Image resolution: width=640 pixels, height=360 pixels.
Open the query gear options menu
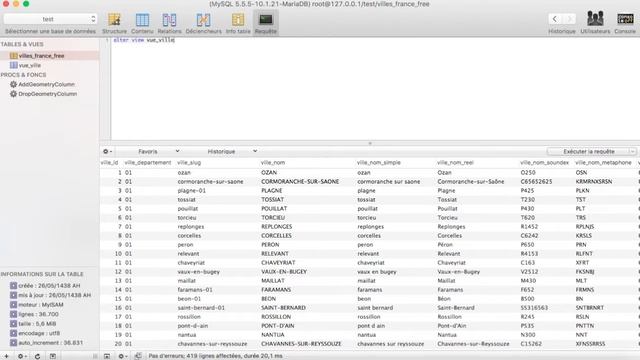coord(107,151)
